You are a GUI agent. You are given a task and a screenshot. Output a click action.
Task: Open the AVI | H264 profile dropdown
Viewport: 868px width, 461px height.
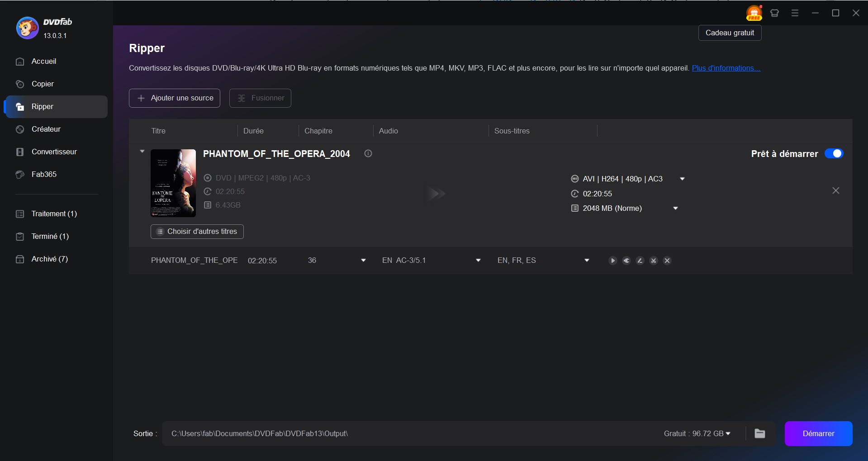(682, 179)
